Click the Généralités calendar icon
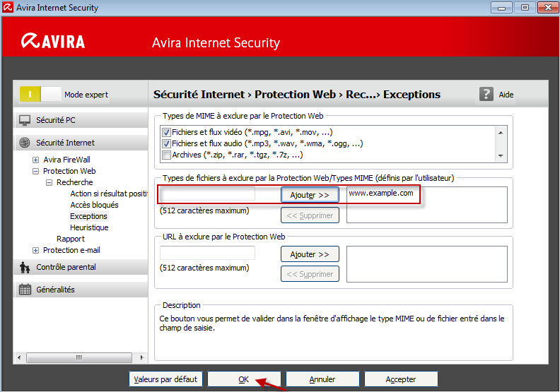This screenshot has height=392, width=560. click(25, 290)
